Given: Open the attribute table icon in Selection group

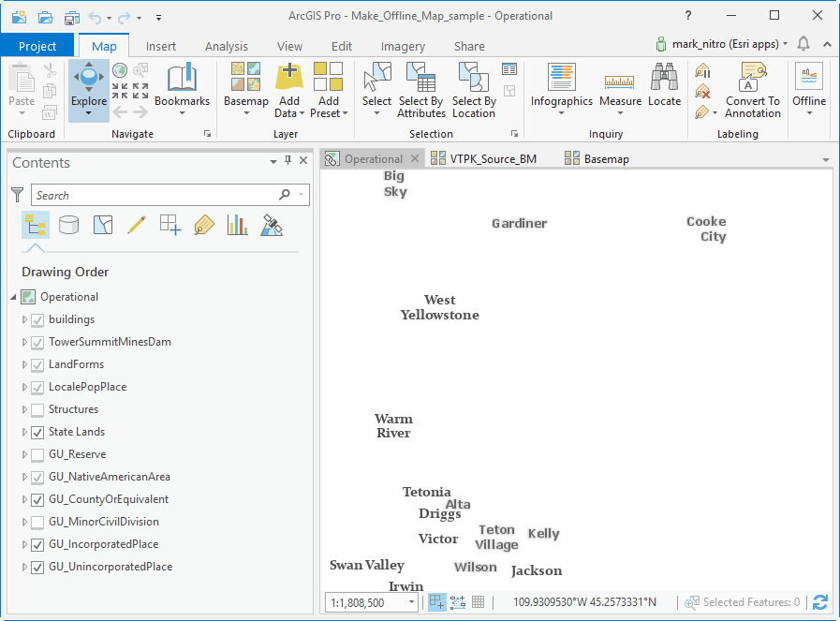Looking at the screenshot, I should [x=509, y=69].
